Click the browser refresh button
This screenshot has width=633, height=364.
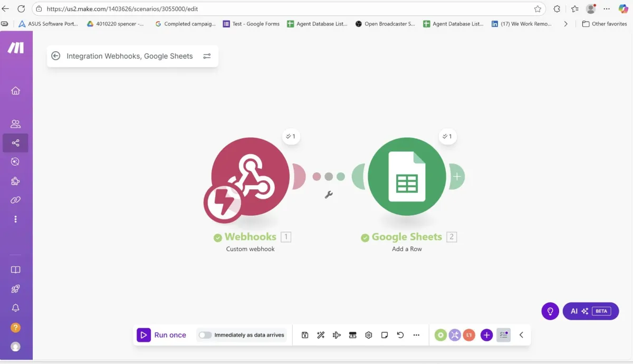(x=22, y=9)
